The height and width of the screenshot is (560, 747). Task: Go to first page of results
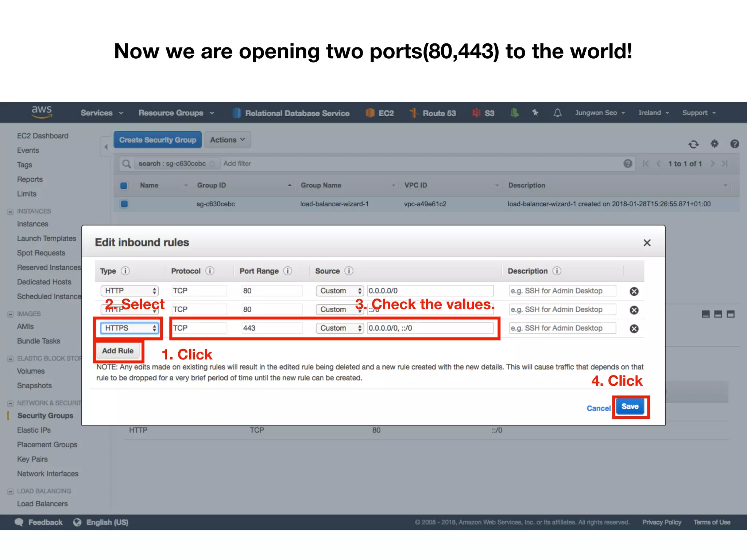pyautogui.click(x=646, y=164)
